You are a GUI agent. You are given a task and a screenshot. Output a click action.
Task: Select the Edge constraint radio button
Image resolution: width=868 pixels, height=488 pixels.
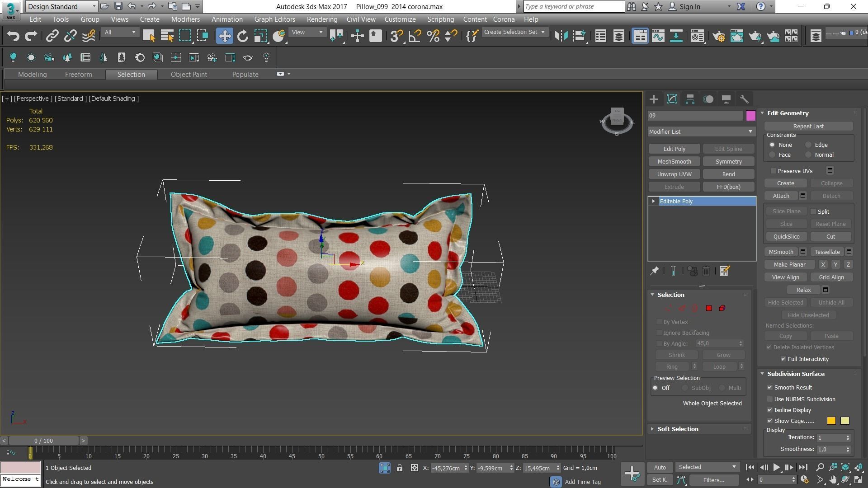tap(808, 145)
